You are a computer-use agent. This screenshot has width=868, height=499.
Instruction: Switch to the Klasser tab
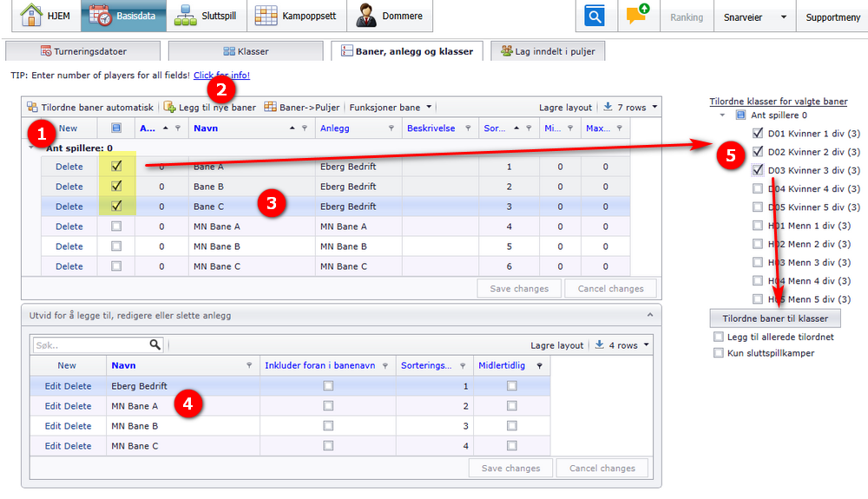pos(246,51)
